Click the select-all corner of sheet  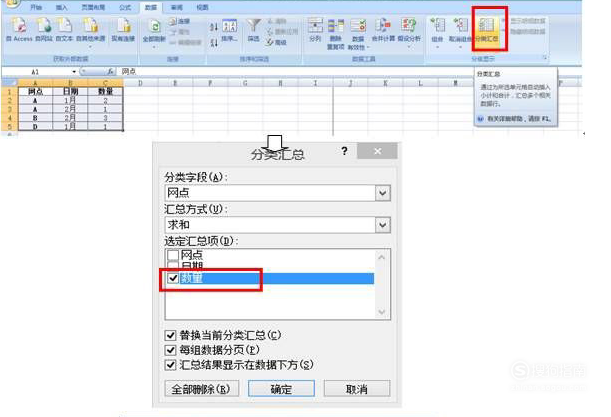(x=9, y=83)
